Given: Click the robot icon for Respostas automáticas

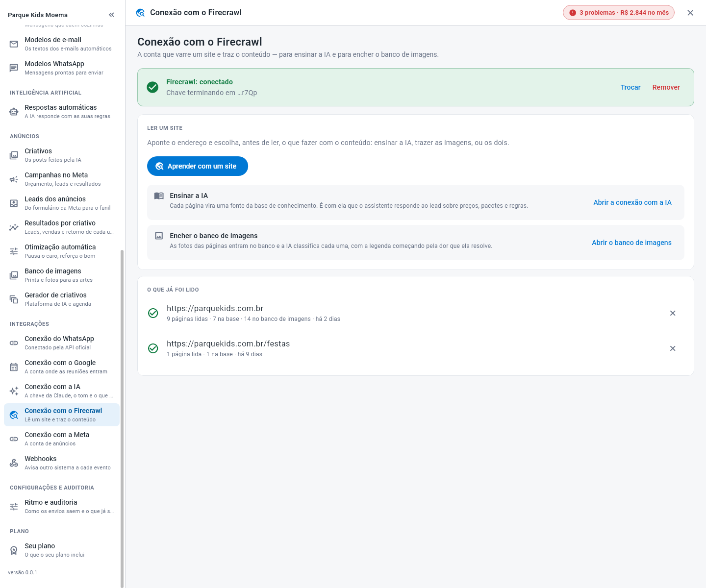Looking at the screenshot, I should tap(14, 112).
